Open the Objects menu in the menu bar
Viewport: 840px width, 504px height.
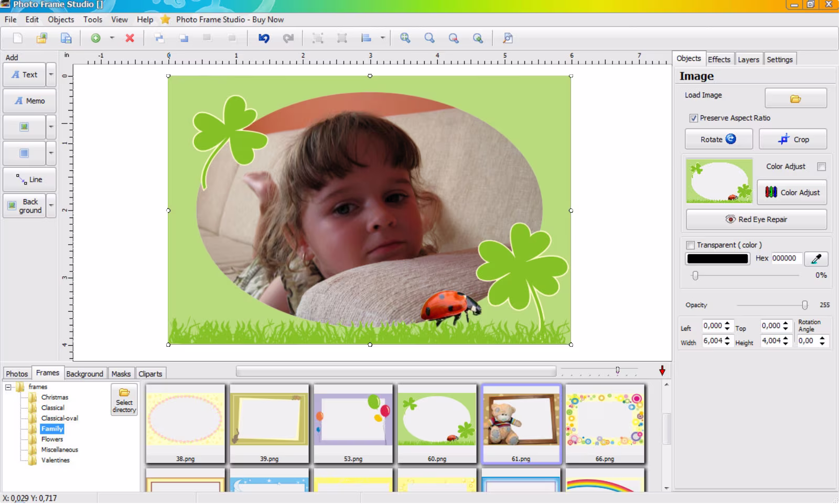pyautogui.click(x=61, y=19)
